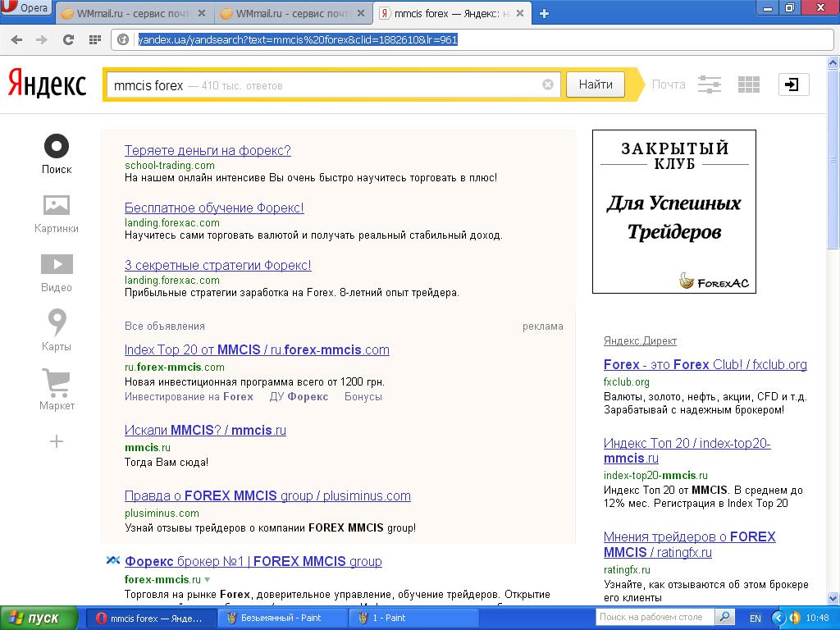
Task: Open the Яндекс.Директ link
Action: [640, 340]
